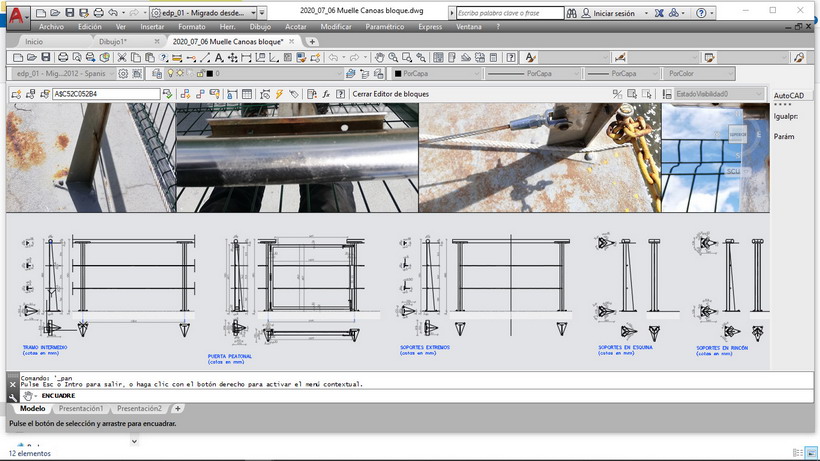This screenshot has width=820, height=461.
Task: Click the Test Block icon
Action: tap(167, 94)
